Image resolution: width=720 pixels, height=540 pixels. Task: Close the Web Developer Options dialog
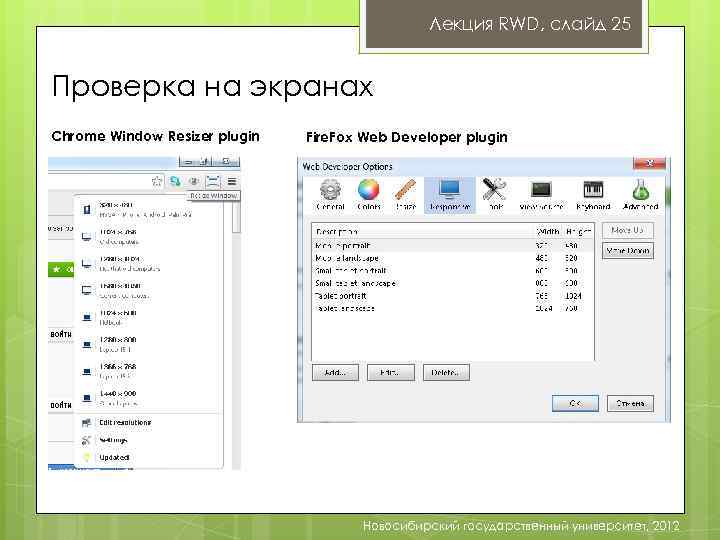(x=649, y=163)
